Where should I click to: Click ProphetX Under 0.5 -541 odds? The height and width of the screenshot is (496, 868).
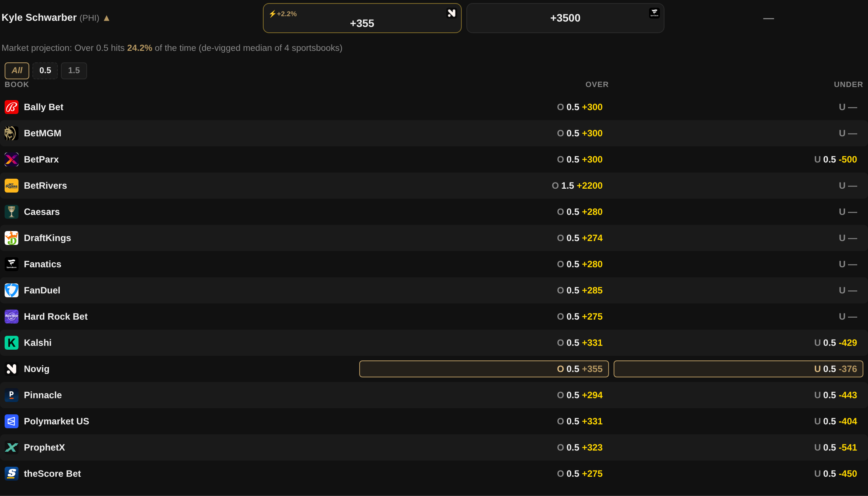tap(836, 447)
